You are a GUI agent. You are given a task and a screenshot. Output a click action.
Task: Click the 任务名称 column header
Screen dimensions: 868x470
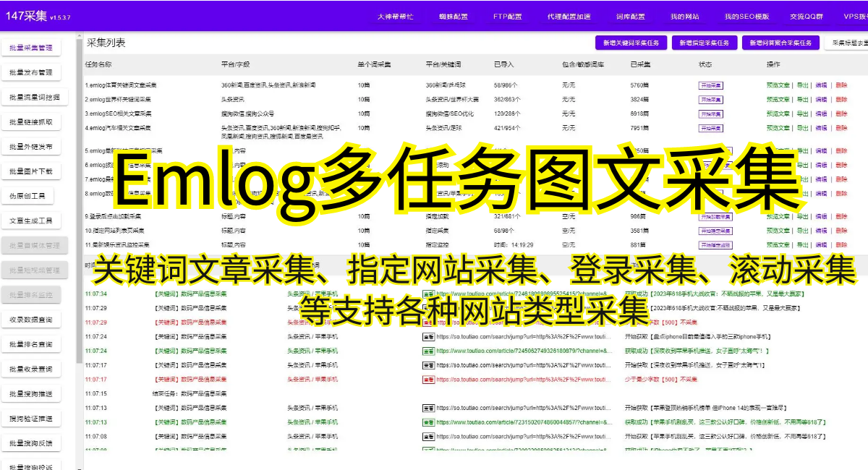pos(98,64)
